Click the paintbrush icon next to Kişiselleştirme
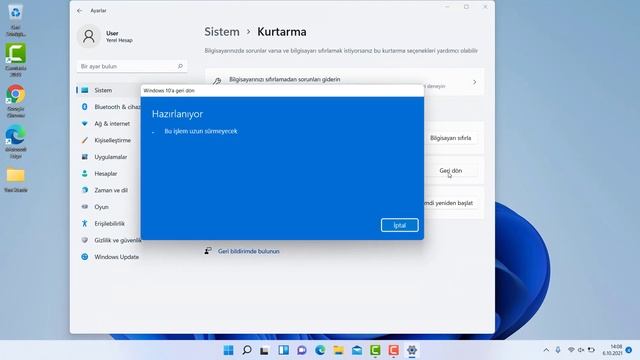The image size is (640, 360). (x=84, y=140)
